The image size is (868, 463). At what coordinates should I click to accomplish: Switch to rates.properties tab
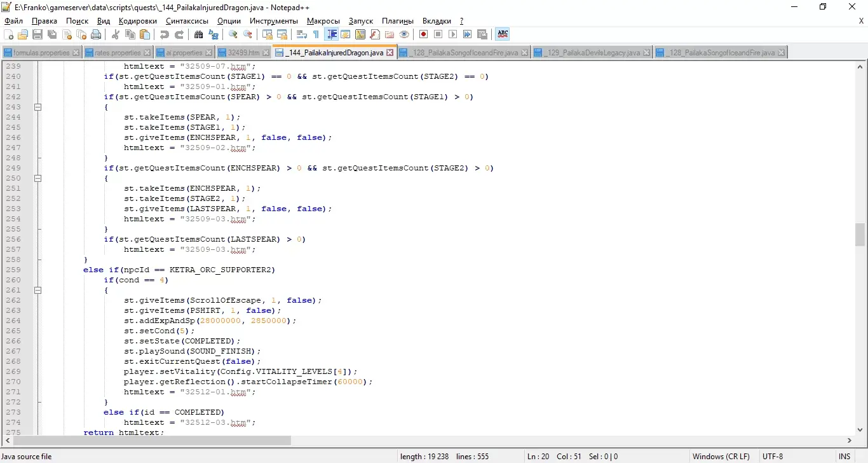(x=118, y=53)
